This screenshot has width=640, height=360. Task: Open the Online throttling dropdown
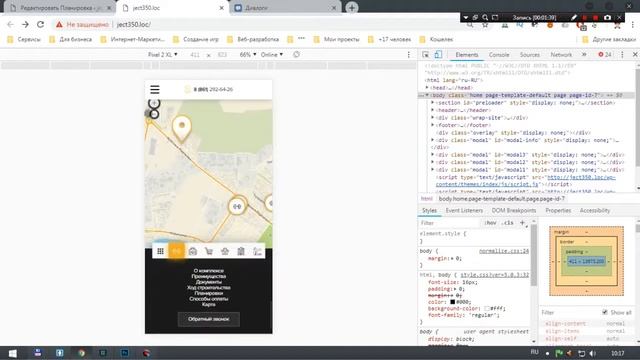tap(272, 54)
